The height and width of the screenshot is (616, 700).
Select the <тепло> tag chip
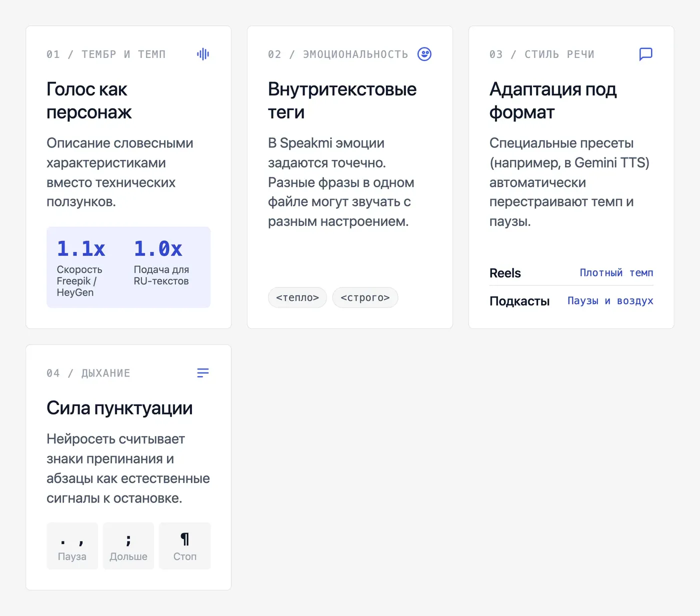point(297,297)
